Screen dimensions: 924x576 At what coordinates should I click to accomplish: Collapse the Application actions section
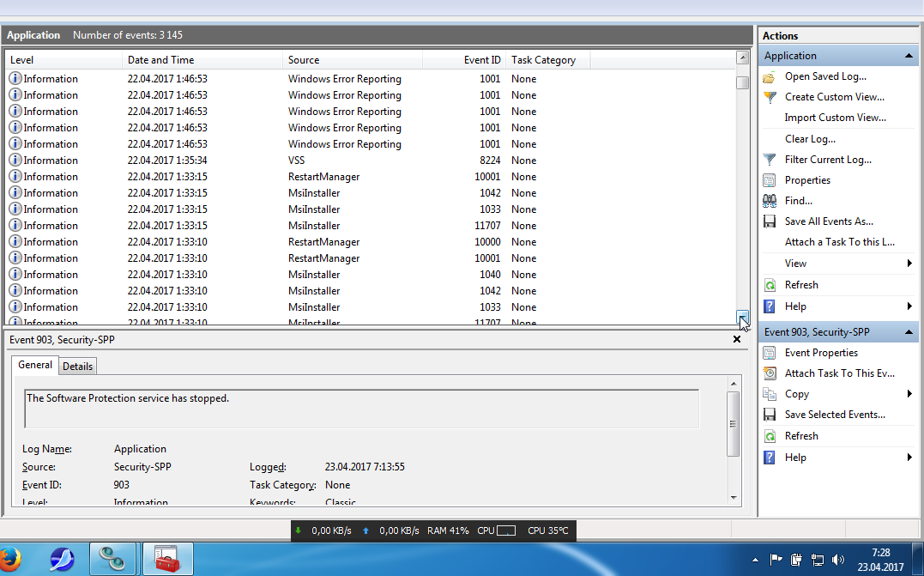(909, 56)
